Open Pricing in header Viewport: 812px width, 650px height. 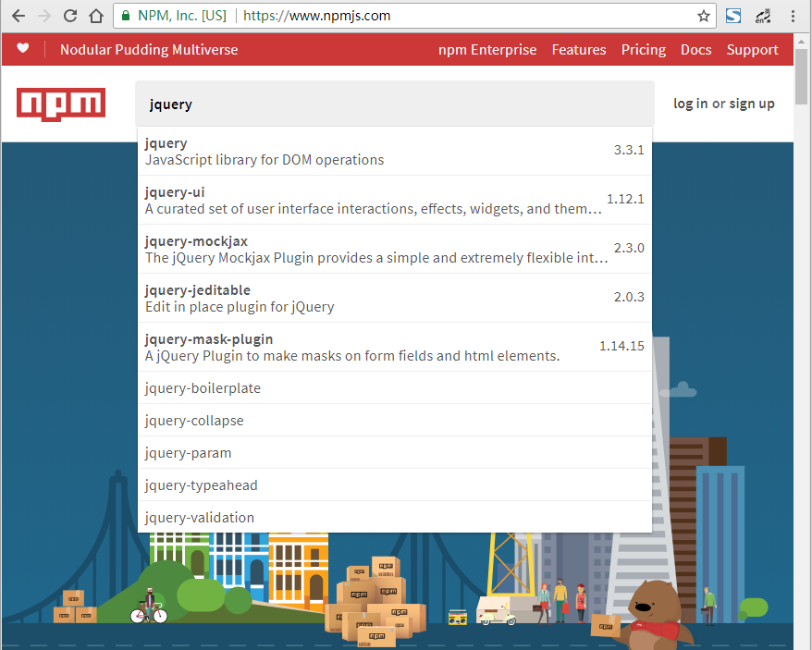click(644, 50)
